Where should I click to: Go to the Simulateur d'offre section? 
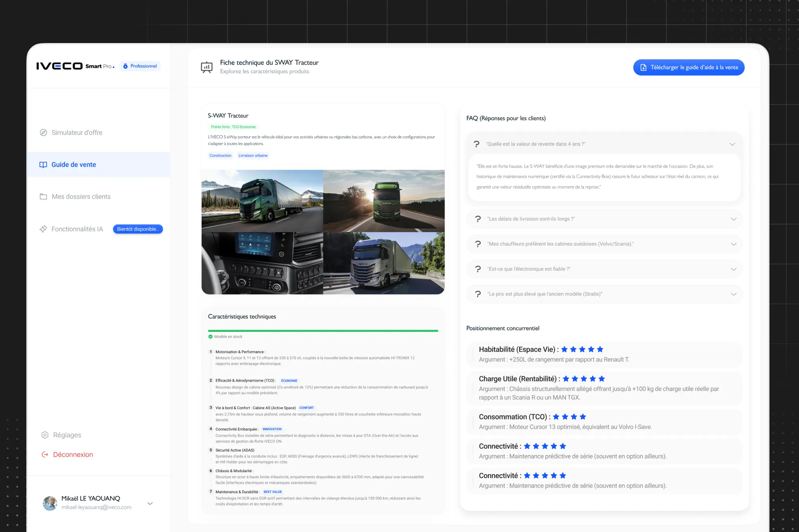pos(77,132)
